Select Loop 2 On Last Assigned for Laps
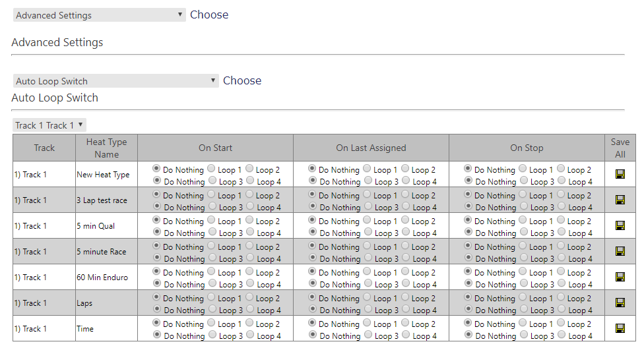644x352 pixels. click(x=404, y=297)
